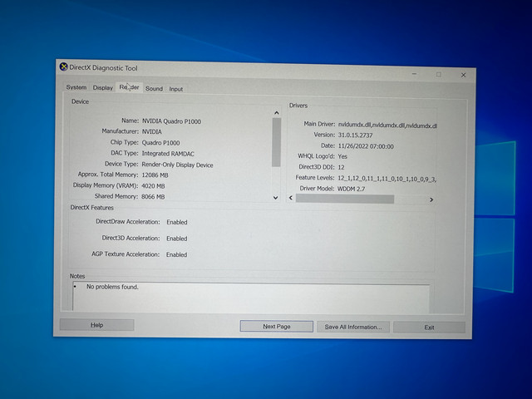Screen dimensions: 532x399
Task: Click the WHQL Logo'd value Yes
Action: 342,156
